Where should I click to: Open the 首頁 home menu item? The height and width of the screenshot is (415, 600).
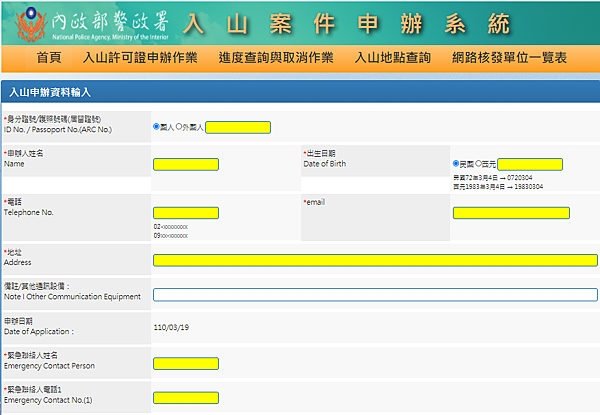tap(49, 58)
